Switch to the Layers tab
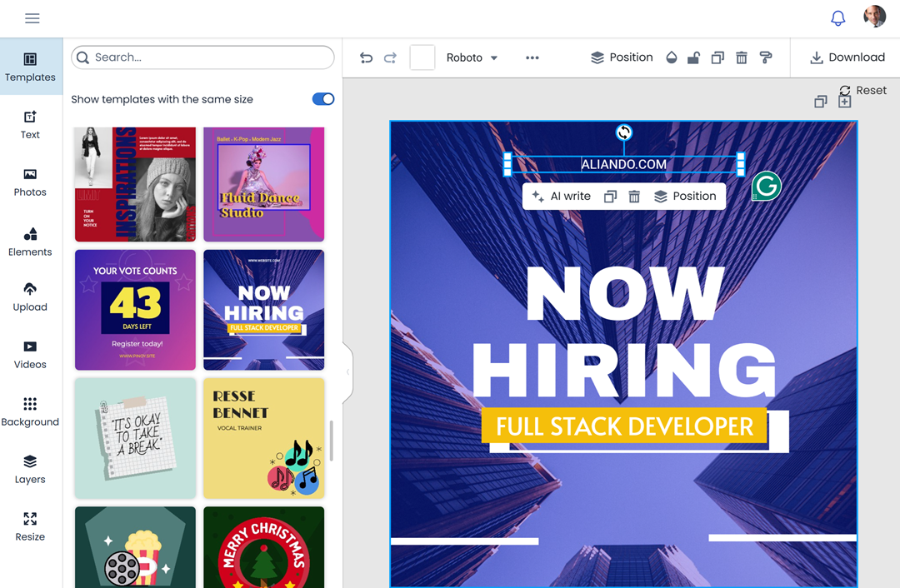The width and height of the screenshot is (900, 588). click(x=30, y=468)
